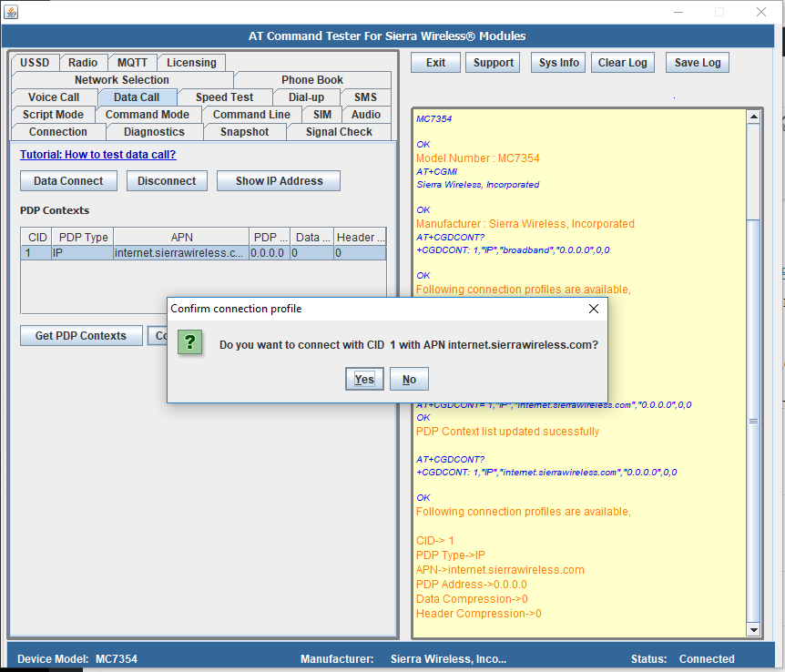Open the data call tutorial link

[98, 154]
